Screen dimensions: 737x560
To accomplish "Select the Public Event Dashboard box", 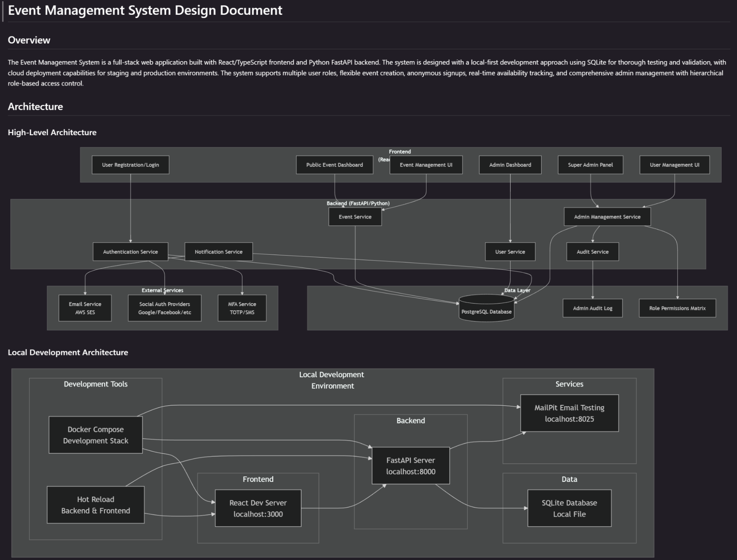I will point(334,165).
